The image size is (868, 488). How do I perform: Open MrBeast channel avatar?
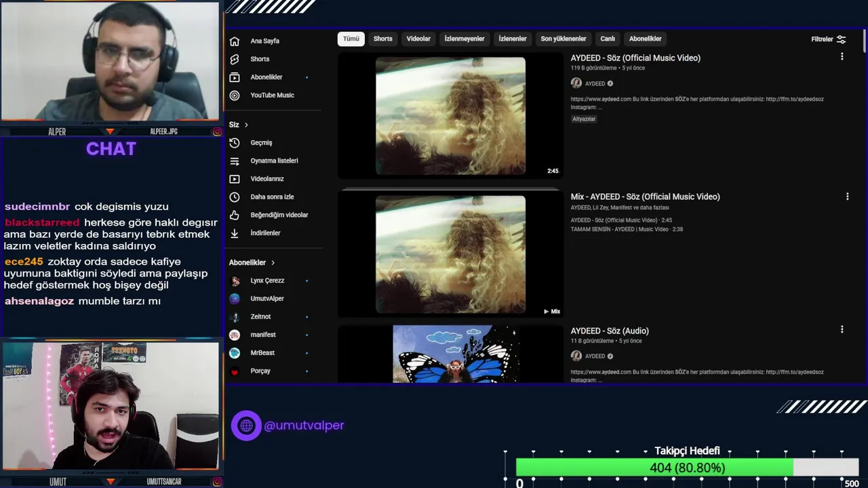click(x=235, y=353)
